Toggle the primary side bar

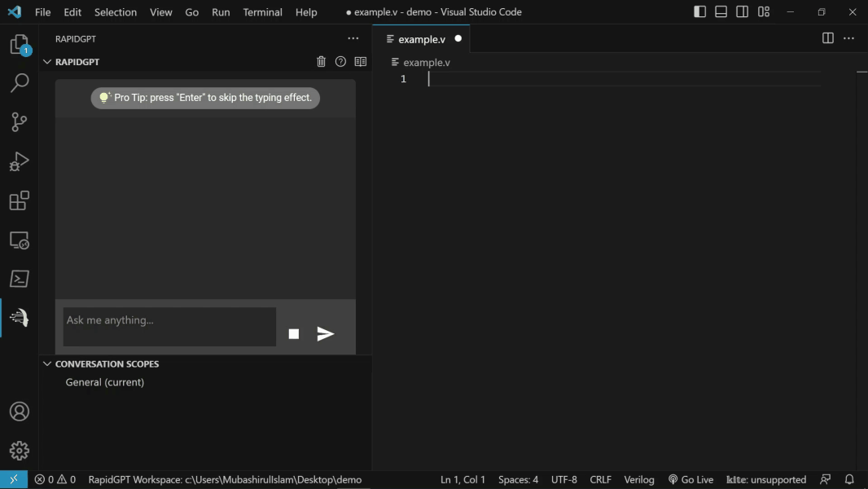(x=699, y=11)
